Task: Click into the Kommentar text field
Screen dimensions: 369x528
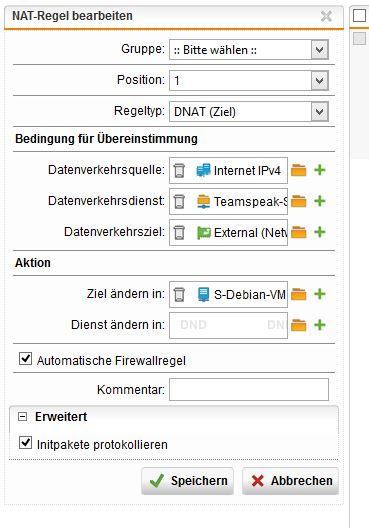Action: coord(249,390)
